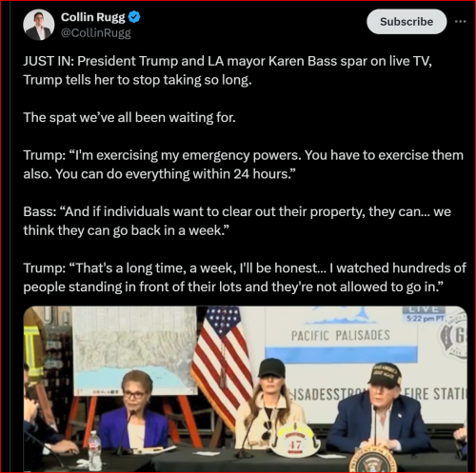Open Collin Rugg's profile picture
The image size is (476, 473).
tap(39, 25)
